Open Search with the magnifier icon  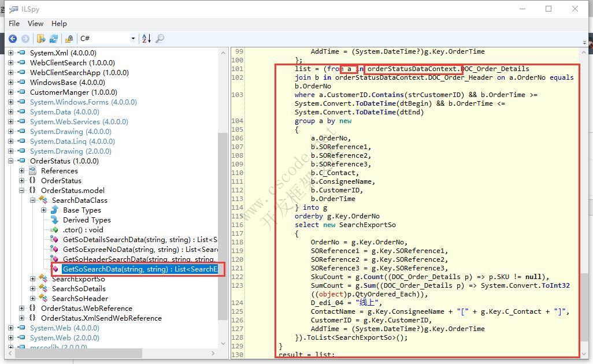(160, 39)
